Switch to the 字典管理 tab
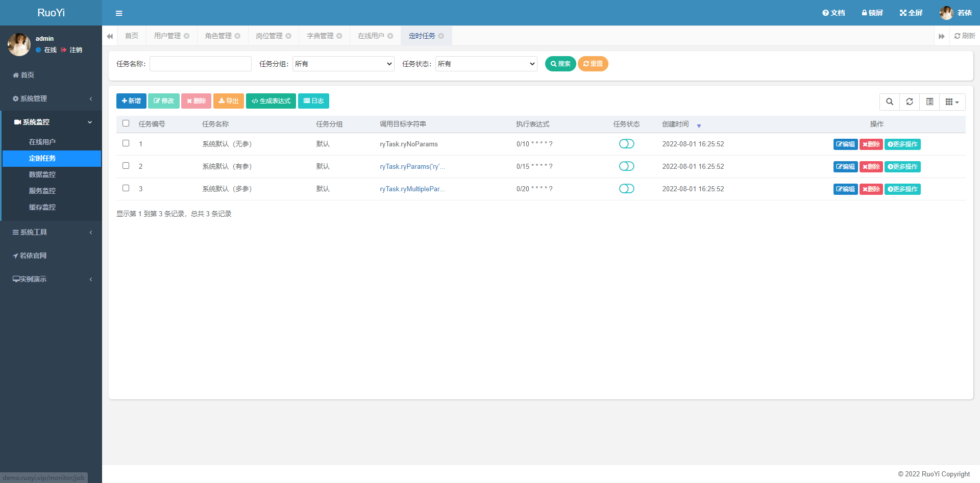 [x=320, y=36]
